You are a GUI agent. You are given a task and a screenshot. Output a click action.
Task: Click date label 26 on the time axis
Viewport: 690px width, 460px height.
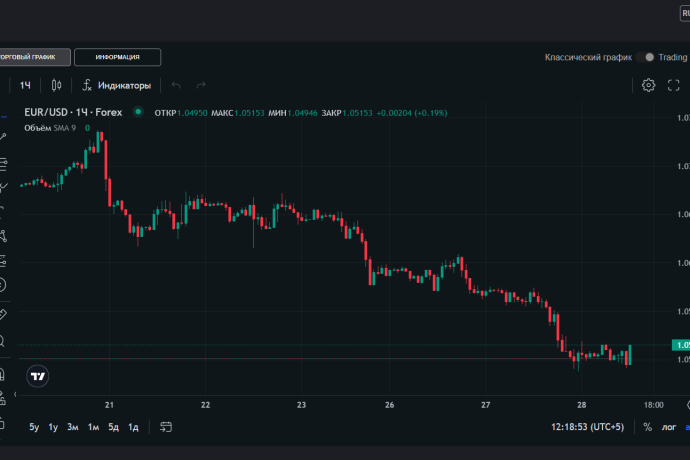(389, 405)
